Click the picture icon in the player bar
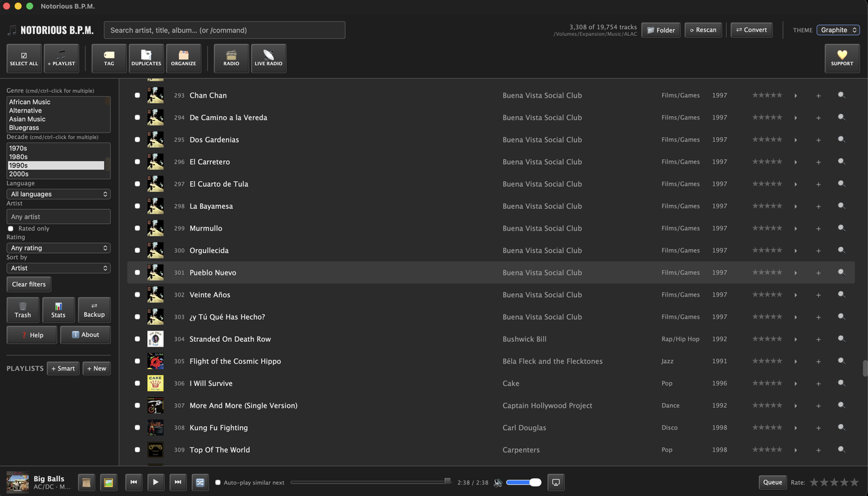 (108, 482)
